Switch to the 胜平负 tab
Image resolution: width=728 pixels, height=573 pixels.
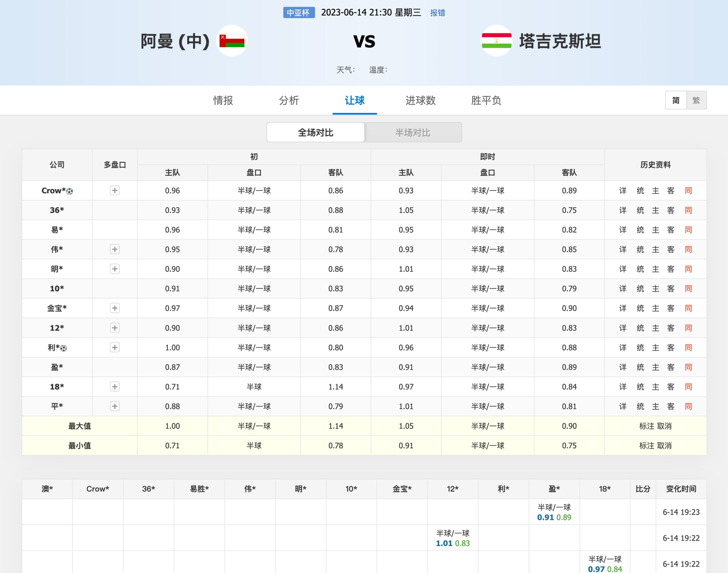(x=486, y=100)
